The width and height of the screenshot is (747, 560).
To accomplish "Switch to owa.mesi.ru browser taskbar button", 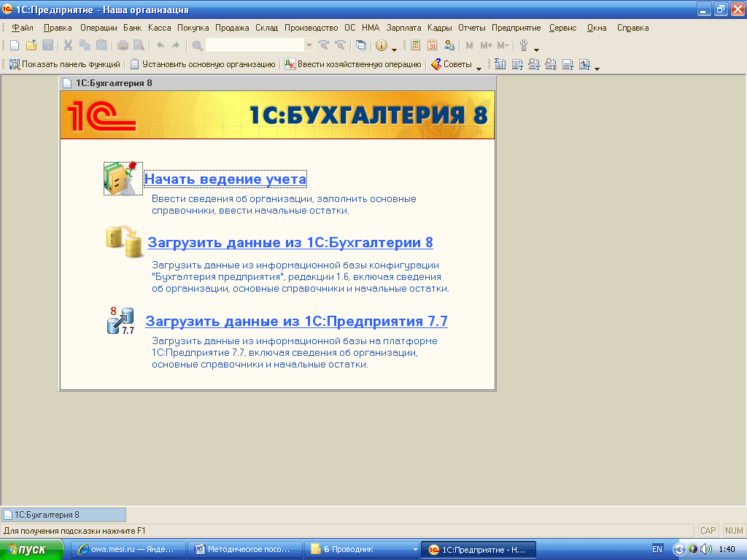I will (x=128, y=550).
